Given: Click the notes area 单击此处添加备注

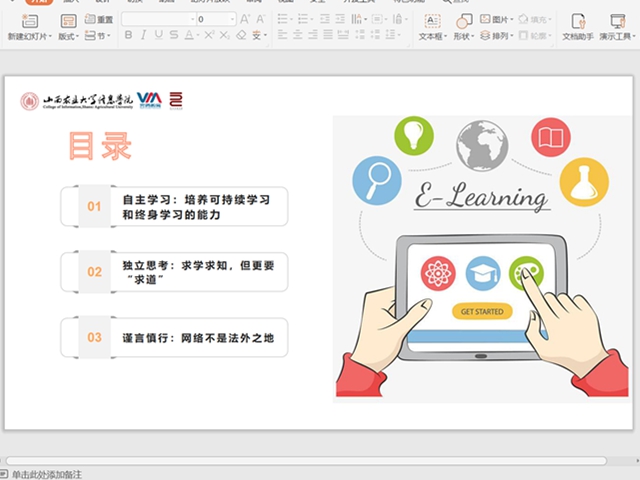Looking at the screenshot, I should (x=47, y=474).
